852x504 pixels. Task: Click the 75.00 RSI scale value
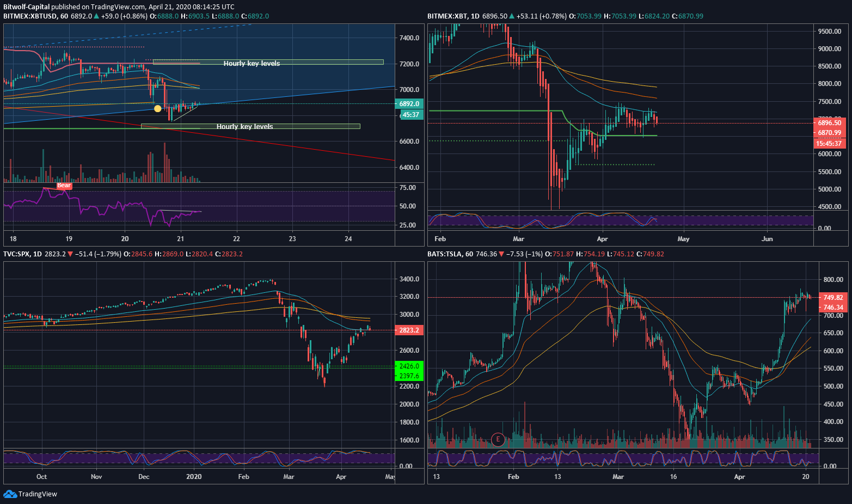point(408,188)
